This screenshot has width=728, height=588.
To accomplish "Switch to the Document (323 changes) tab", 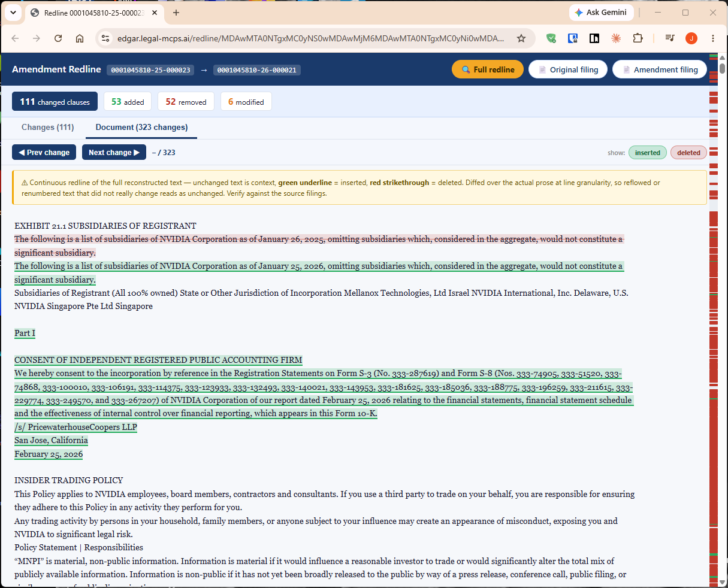I will pyautogui.click(x=141, y=127).
